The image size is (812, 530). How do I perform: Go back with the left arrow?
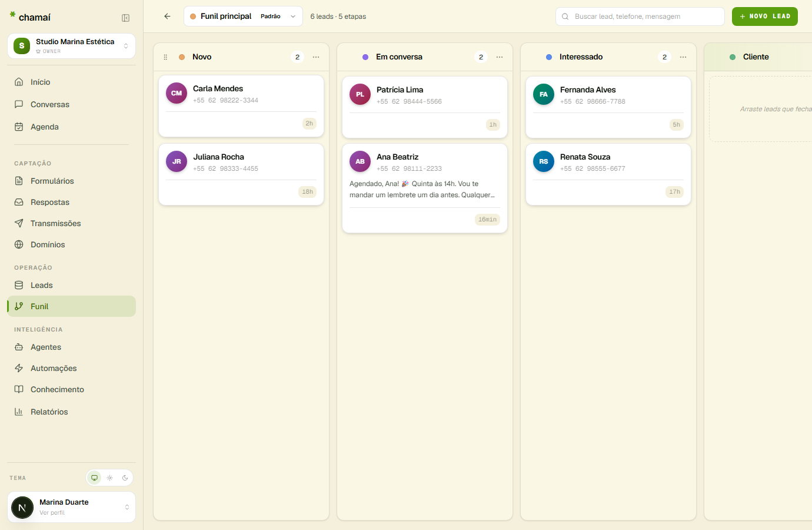[167, 16]
